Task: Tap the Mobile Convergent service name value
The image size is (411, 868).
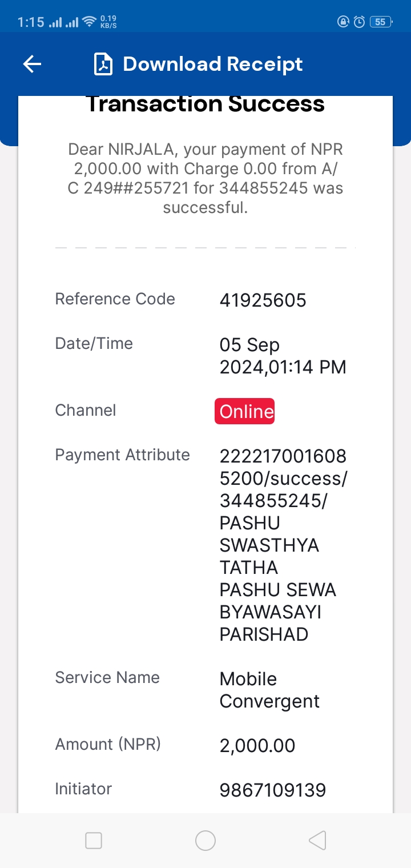Action: tap(270, 690)
